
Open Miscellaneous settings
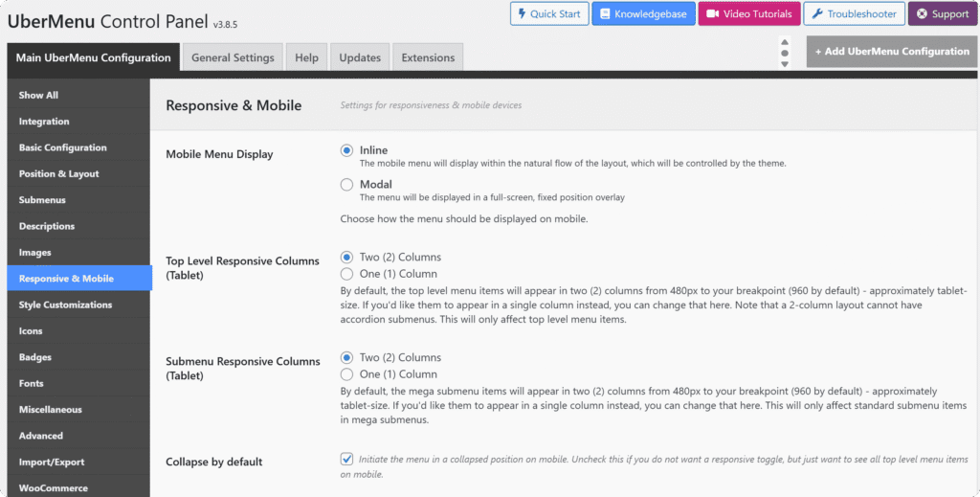(78, 410)
